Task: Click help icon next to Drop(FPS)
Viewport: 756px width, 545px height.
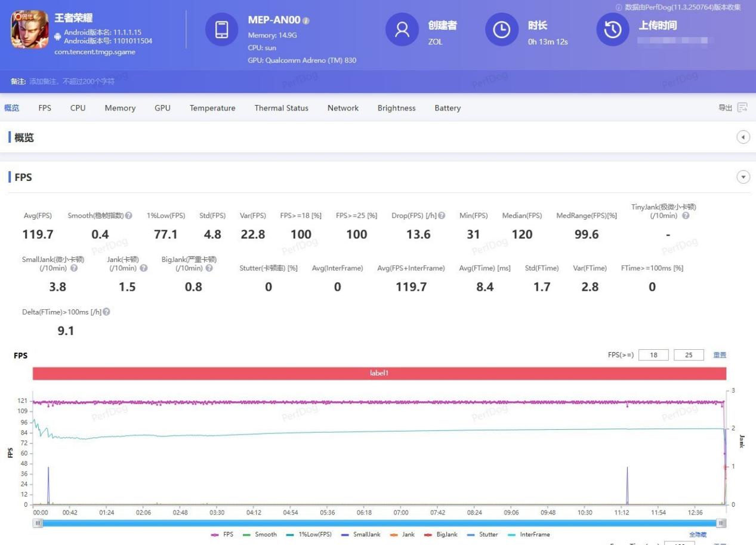Action: [x=442, y=215]
